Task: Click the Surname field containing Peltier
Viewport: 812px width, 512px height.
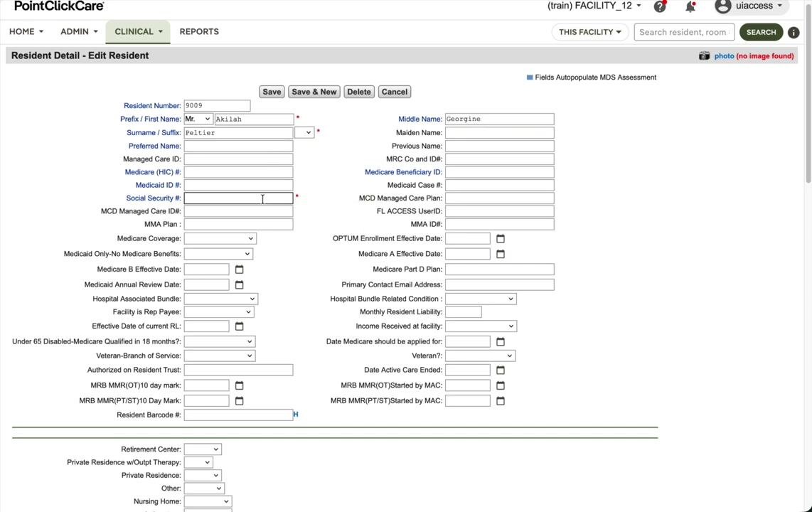Action: 238,132
